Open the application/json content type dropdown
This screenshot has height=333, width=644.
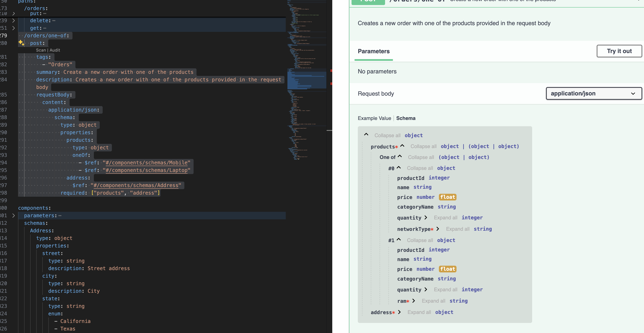tap(594, 93)
